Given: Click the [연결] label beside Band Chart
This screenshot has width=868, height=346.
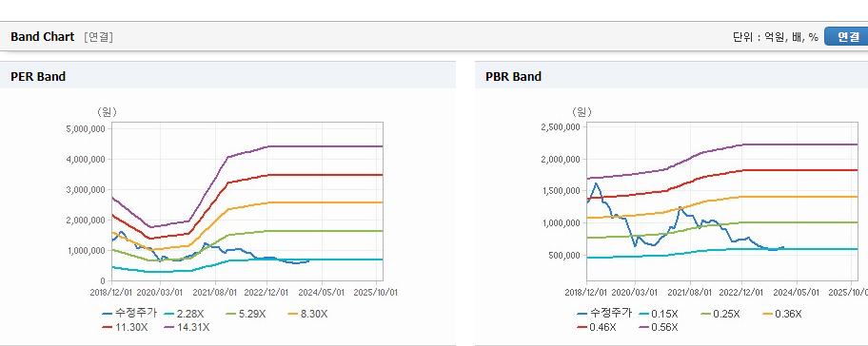Looking at the screenshot, I should (99, 37).
